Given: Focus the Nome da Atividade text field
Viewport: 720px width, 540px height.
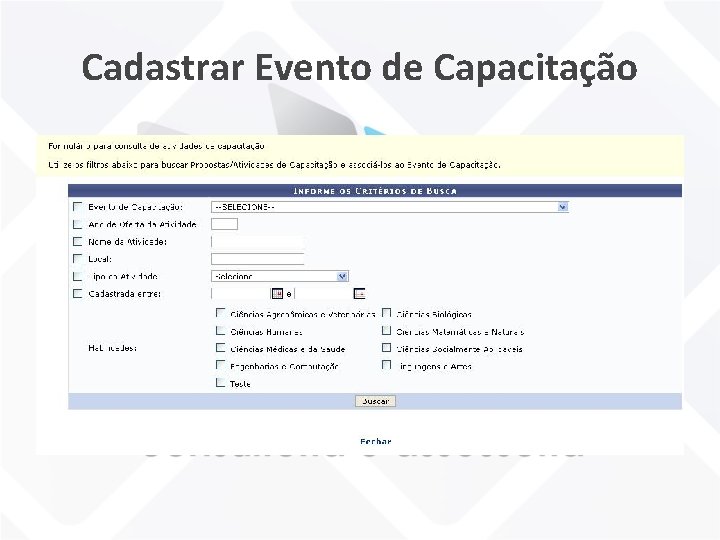Looking at the screenshot, I should pyautogui.click(x=258, y=242).
